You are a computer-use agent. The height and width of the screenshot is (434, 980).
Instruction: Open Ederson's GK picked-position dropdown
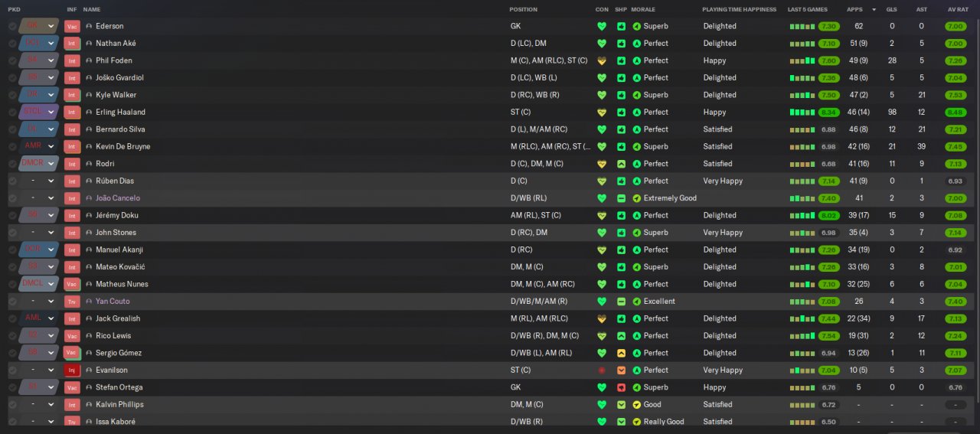coord(40,26)
